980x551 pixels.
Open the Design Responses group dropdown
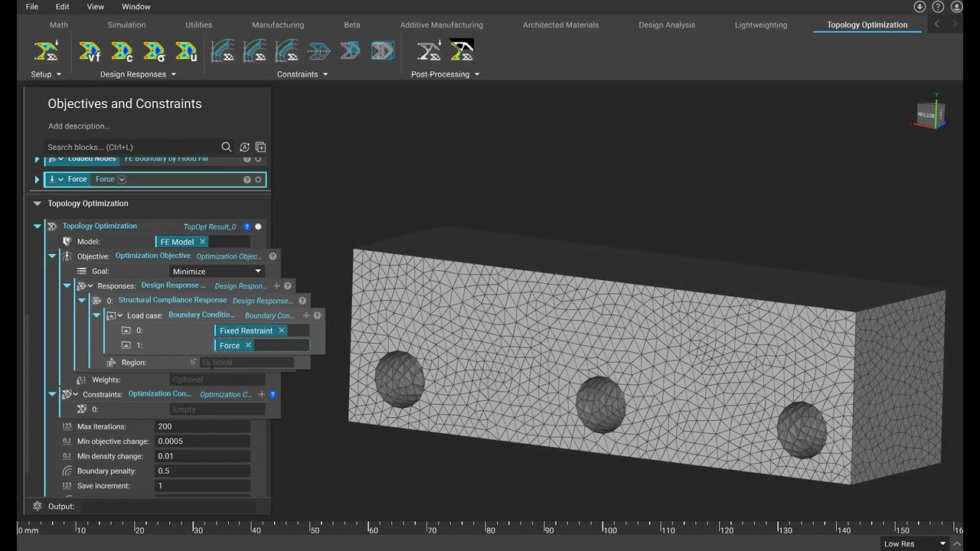[x=138, y=74]
